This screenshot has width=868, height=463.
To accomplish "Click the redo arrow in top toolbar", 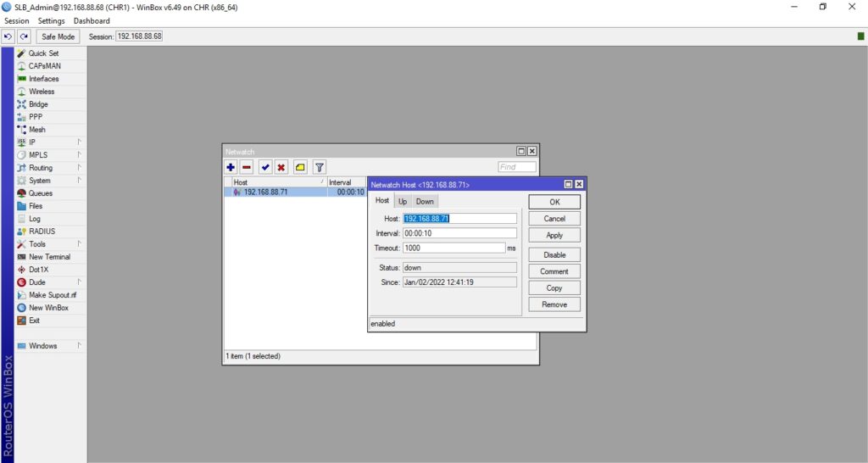I will (24, 36).
